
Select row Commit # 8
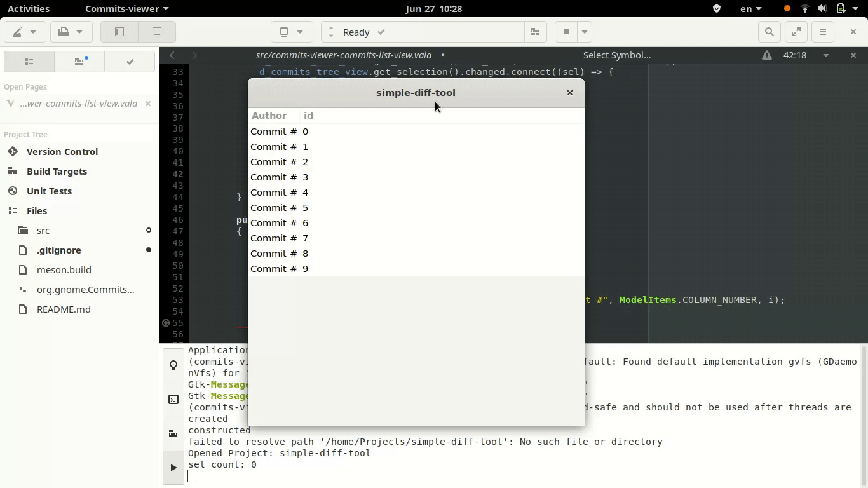pos(416,254)
